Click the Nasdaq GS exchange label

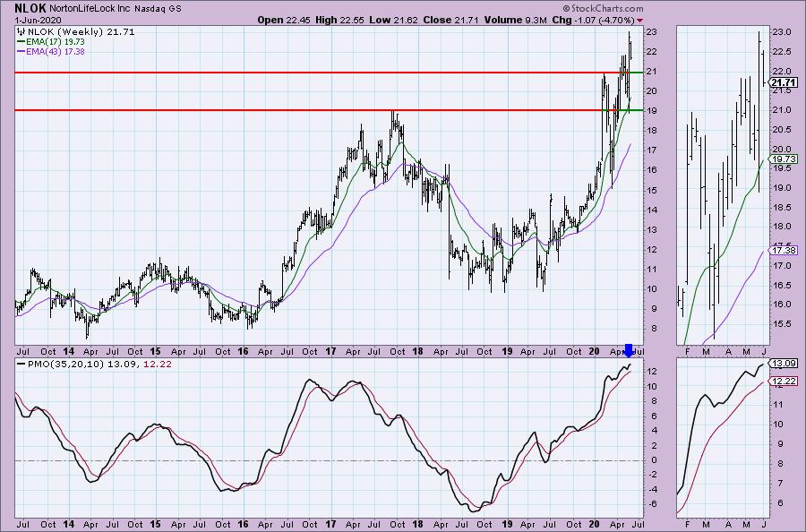coord(158,9)
